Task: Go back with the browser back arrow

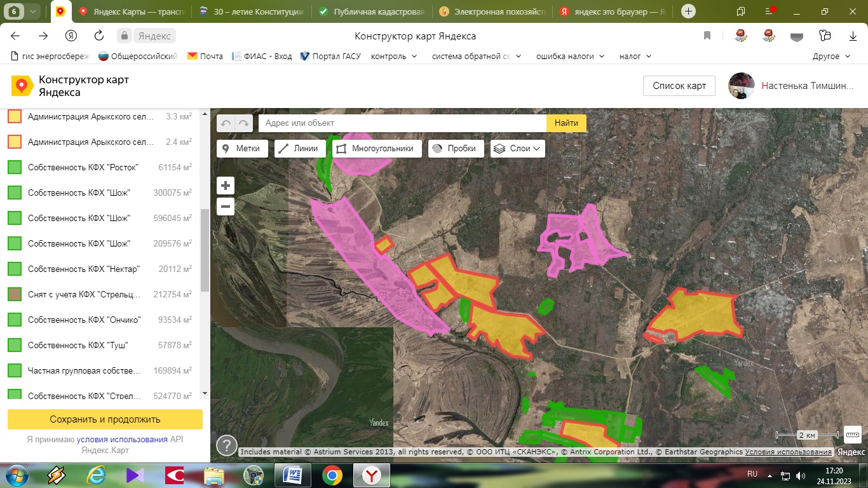Action: point(15,36)
